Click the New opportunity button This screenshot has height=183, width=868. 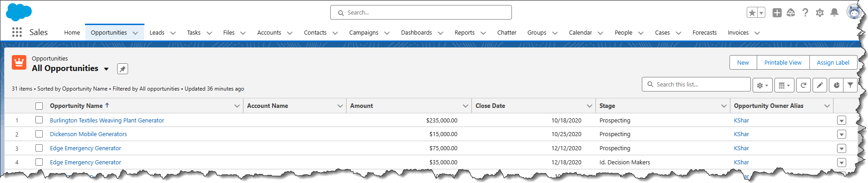[743, 63]
